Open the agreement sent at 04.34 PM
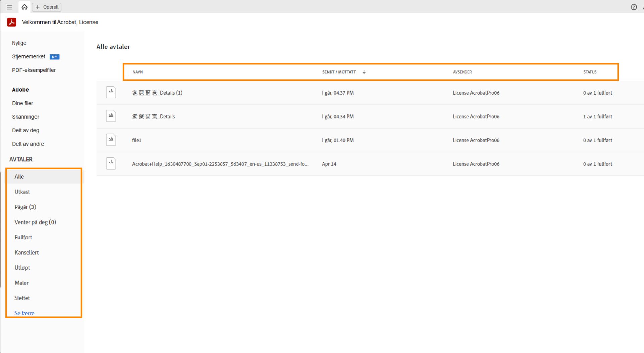Viewport: 644px width, 353px height. tap(153, 117)
